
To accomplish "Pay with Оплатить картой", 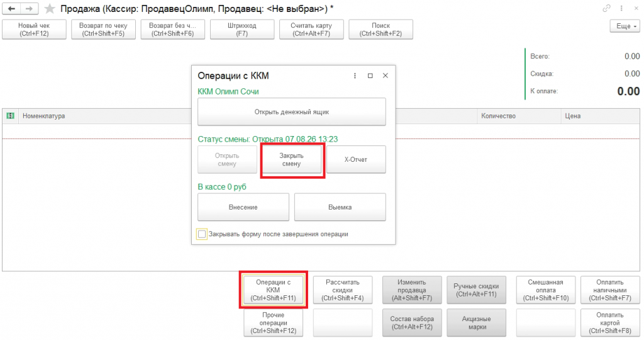I will [610, 323].
